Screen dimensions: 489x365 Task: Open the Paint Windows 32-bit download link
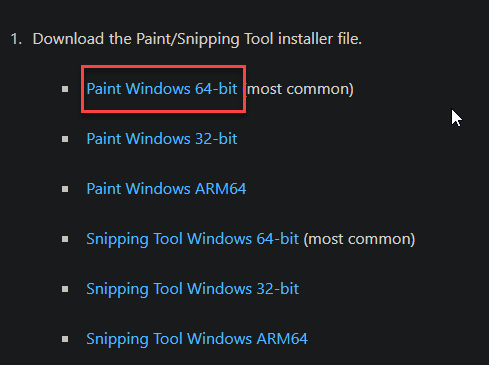162,139
